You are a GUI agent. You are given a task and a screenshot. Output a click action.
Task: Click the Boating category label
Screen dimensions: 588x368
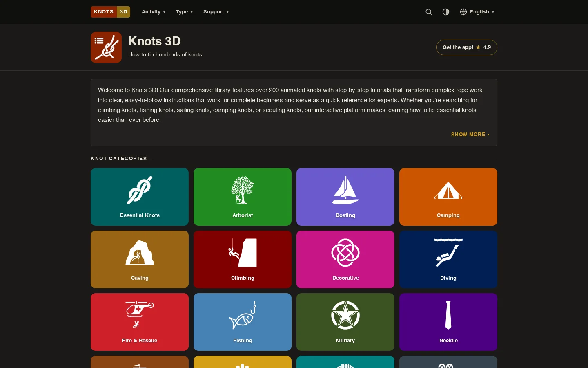pos(345,215)
